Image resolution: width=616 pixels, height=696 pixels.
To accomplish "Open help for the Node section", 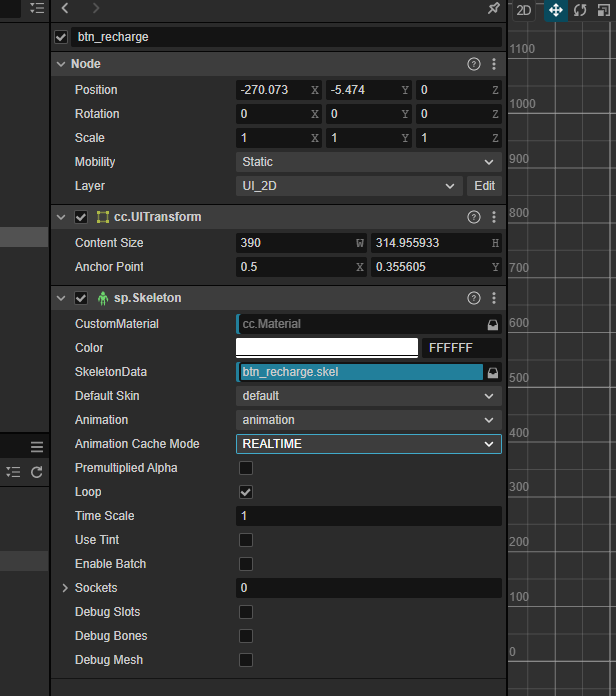I will [474, 64].
